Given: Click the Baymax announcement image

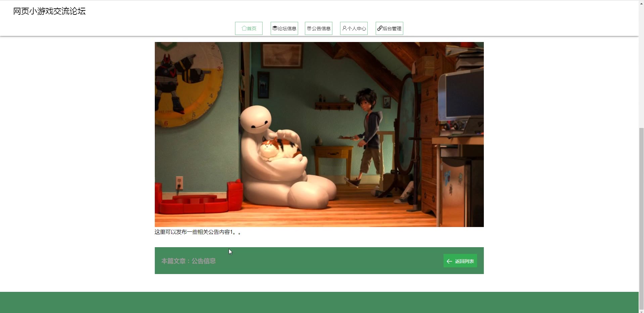Looking at the screenshot, I should [319, 134].
